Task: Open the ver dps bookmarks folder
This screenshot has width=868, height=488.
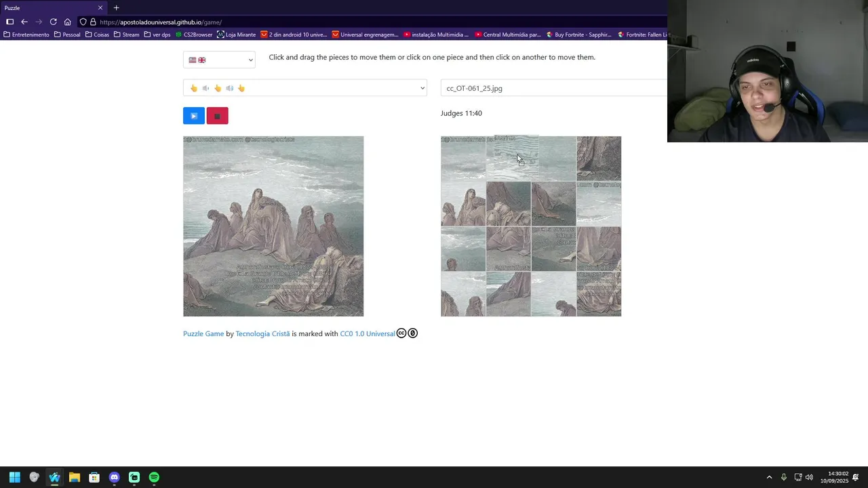Action: (157, 35)
